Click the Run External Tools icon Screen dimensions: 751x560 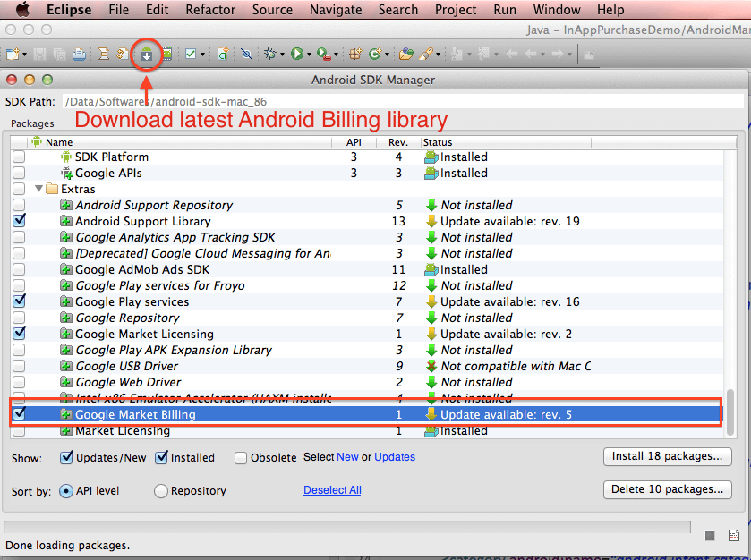tap(324, 54)
